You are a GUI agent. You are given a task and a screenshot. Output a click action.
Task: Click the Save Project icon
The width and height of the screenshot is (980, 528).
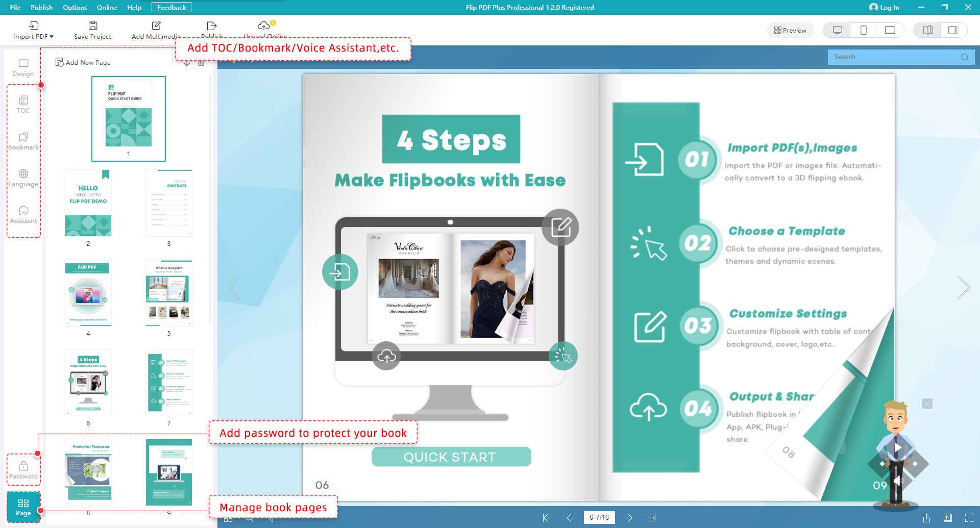pos(92,26)
